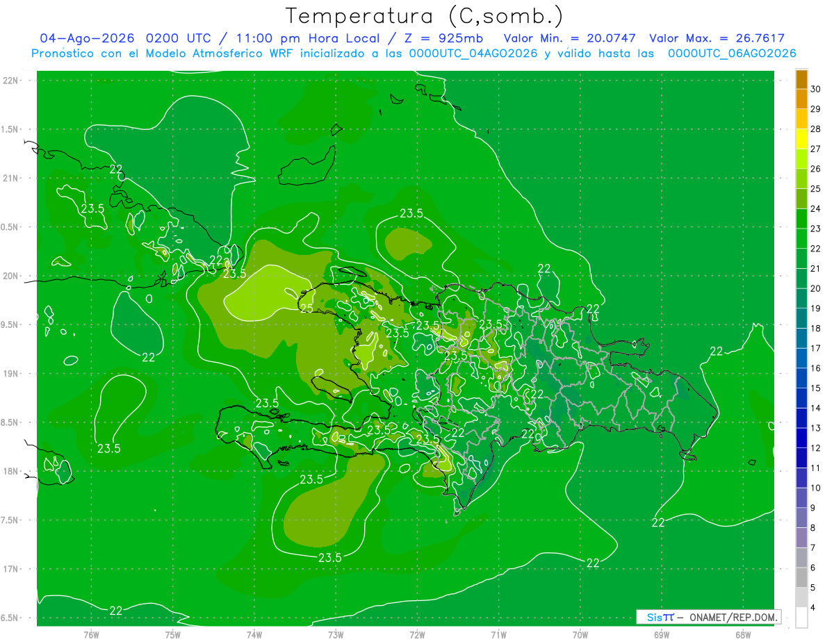Click the "76W" longitude axis label
The image size is (834, 644).
91,634
